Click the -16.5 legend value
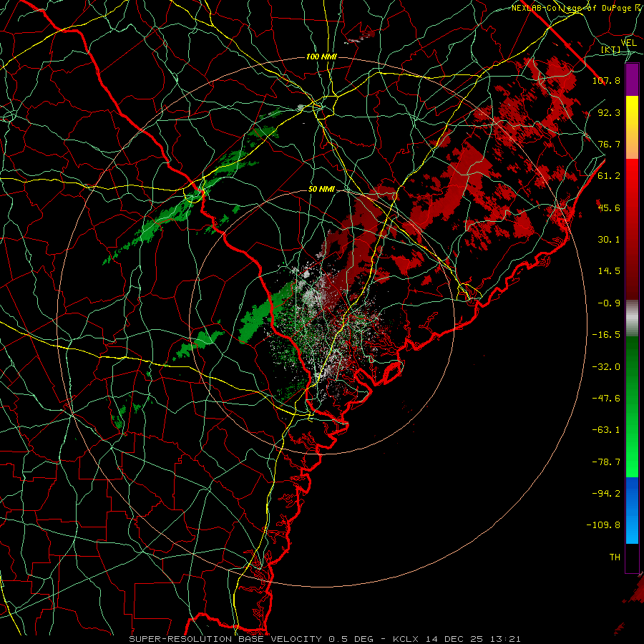This screenshot has width=644, height=644. (x=606, y=335)
